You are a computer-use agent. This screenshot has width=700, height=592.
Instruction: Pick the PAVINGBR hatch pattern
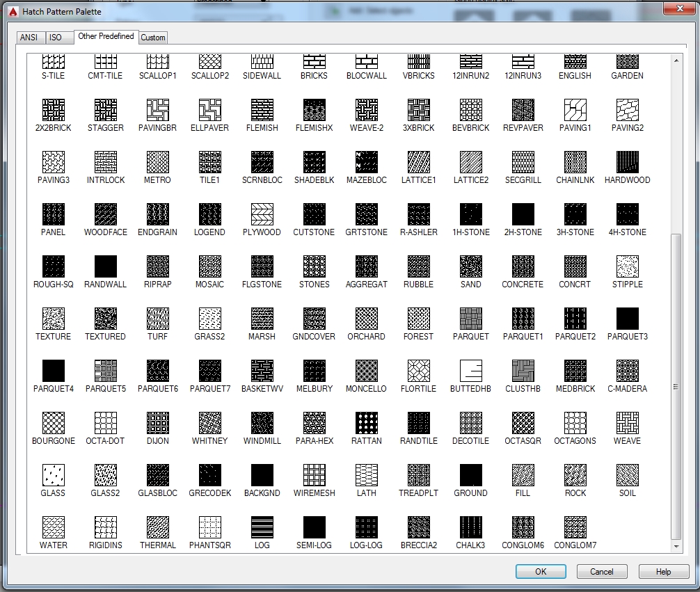click(157, 110)
